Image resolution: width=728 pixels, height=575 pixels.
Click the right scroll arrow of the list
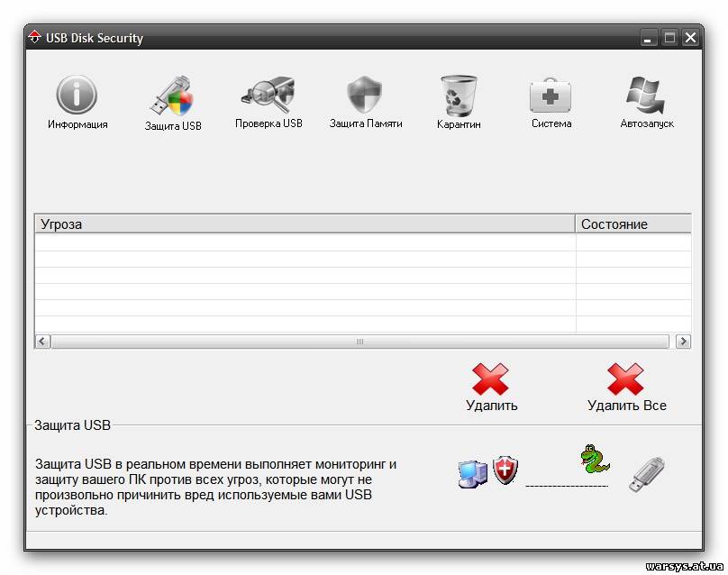[683, 342]
